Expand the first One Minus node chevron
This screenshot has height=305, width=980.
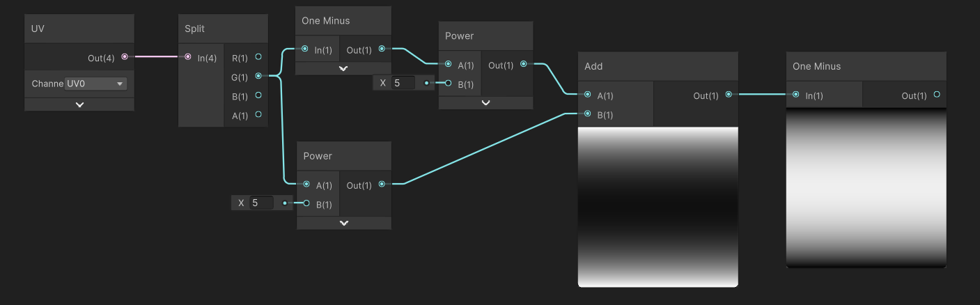[x=343, y=68]
